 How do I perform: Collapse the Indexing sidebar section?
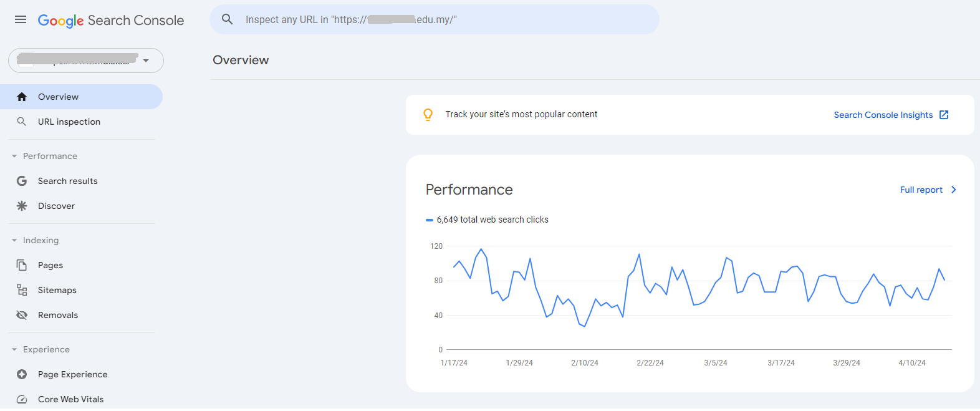(x=14, y=240)
